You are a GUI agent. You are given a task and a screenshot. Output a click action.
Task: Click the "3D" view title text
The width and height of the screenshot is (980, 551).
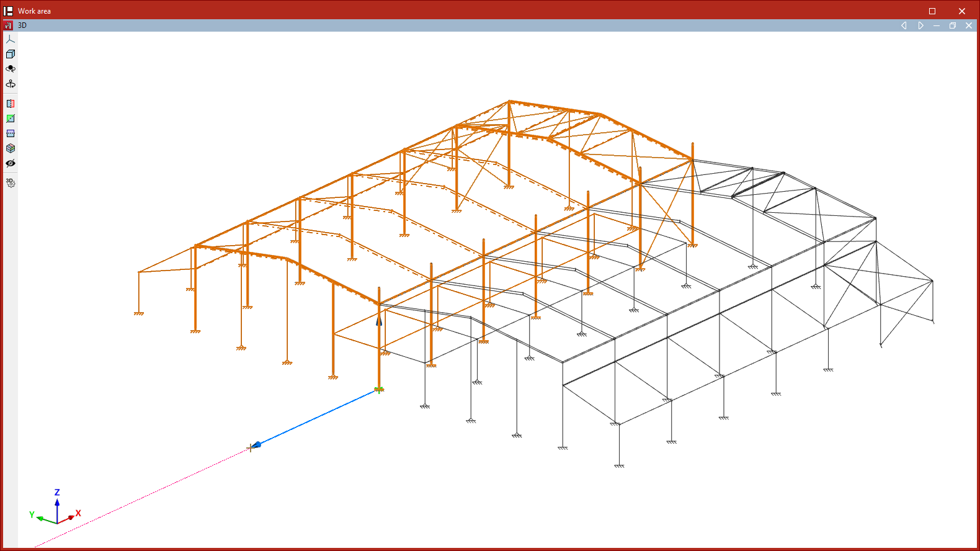click(22, 25)
